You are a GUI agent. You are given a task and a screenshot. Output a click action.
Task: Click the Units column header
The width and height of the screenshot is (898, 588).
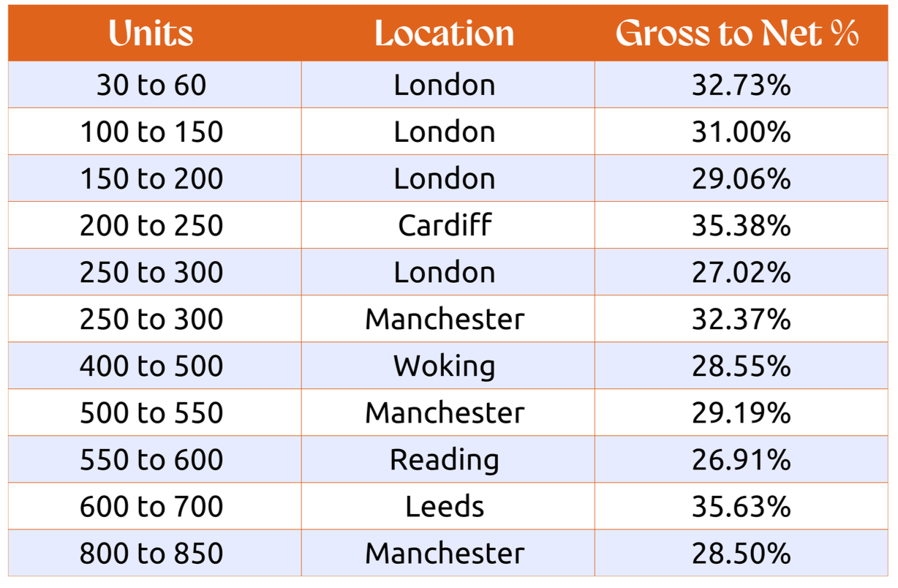pos(151,34)
